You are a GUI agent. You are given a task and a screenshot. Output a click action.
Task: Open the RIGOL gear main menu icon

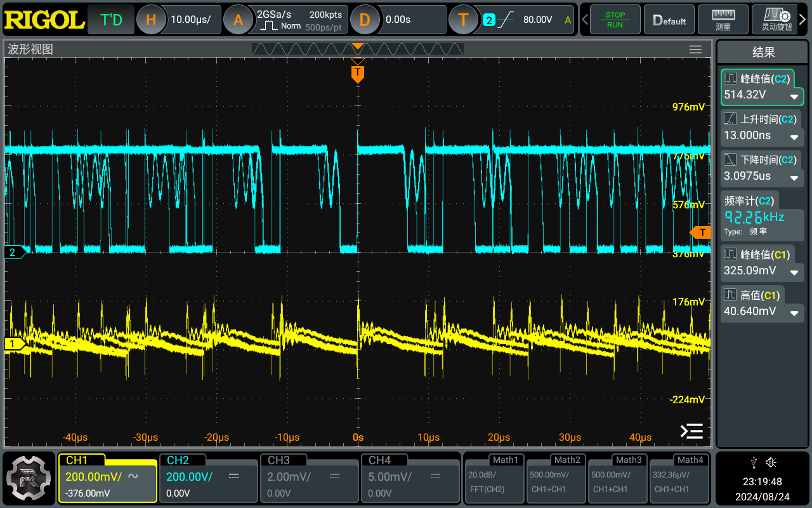coord(29,479)
